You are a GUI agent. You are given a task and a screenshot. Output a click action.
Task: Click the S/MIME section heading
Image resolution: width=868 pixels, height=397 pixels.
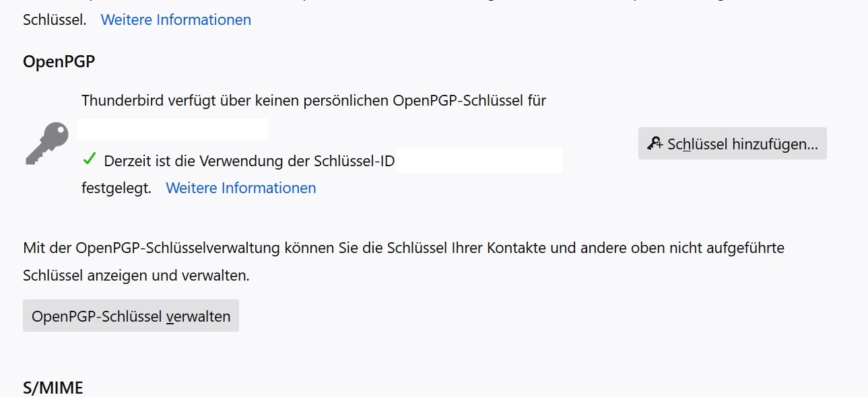[x=53, y=388]
